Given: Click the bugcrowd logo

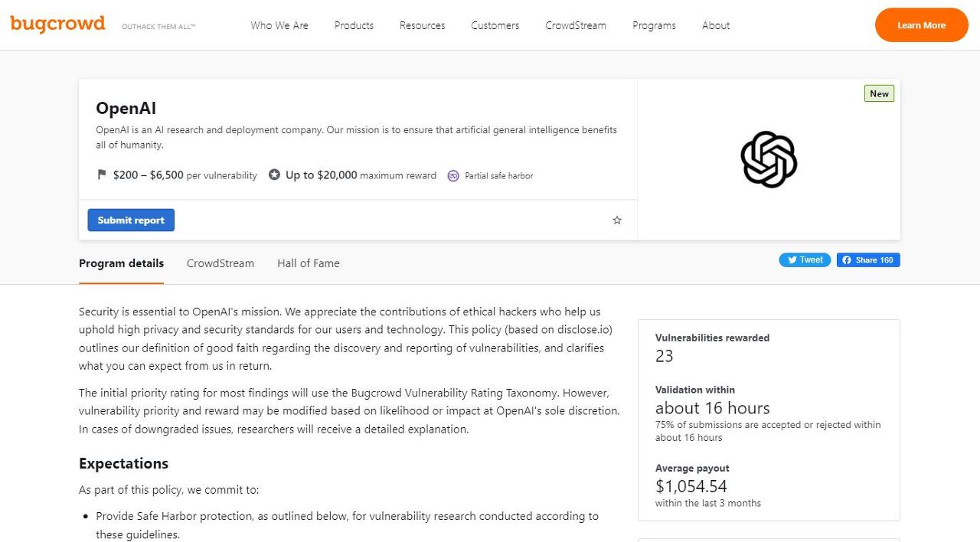Looking at the screenshot, I should pos(57,24).
